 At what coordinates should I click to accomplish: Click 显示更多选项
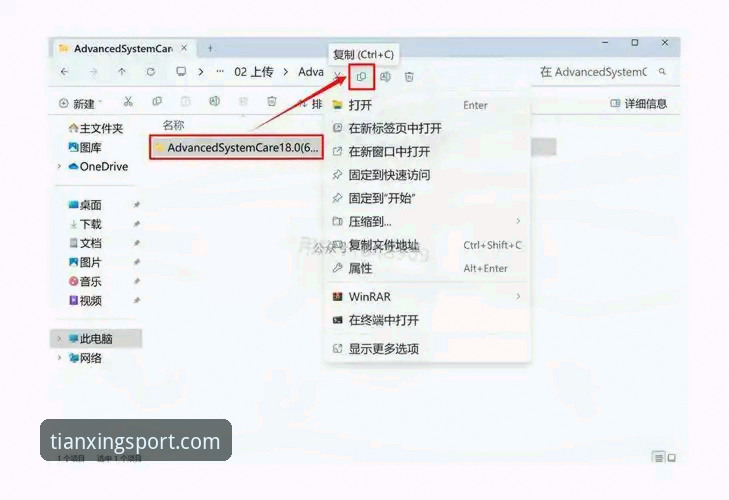427,348
